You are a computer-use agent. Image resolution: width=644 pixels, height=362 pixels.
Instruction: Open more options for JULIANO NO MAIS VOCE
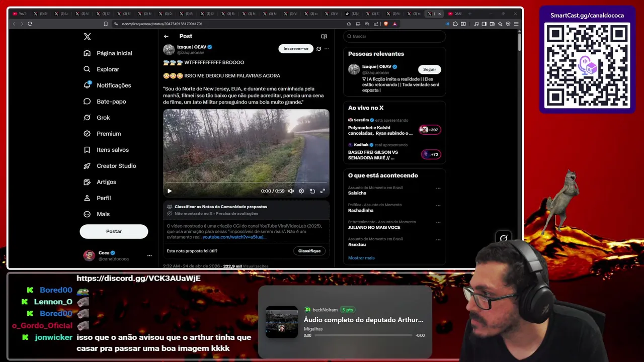point(438,223)
